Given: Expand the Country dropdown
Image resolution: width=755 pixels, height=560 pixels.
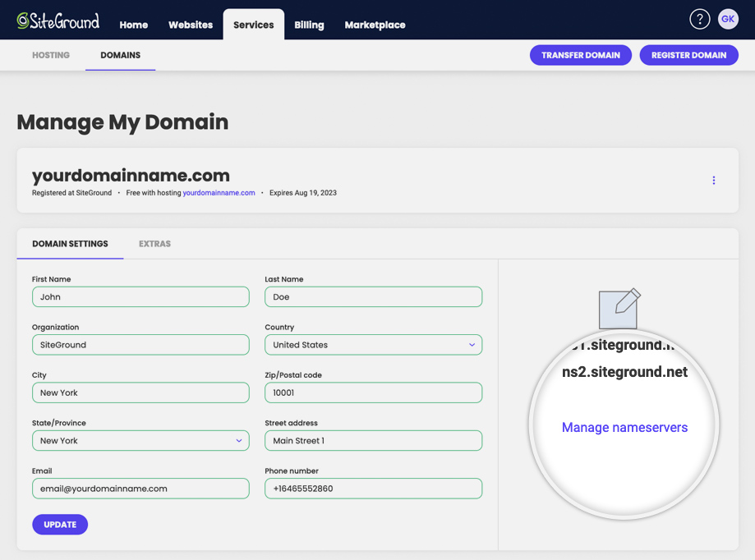Looking at the screenshot, I should pyautogui.click(x=373, y=345).
